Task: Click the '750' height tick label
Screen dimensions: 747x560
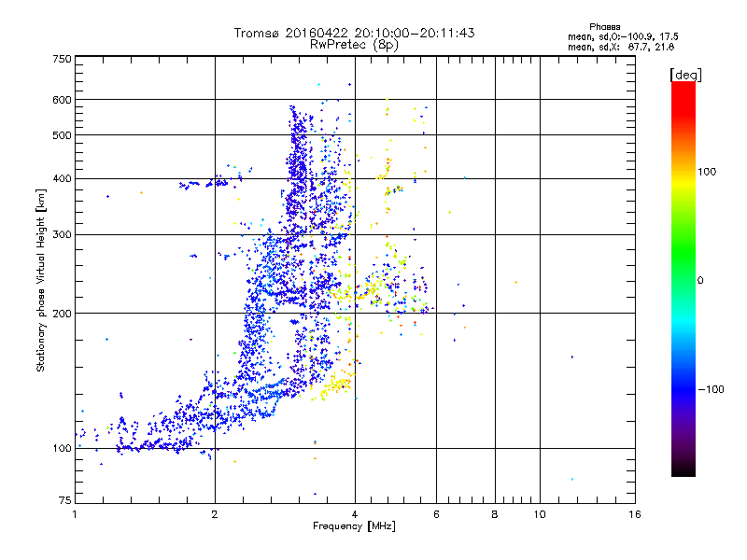Action: point(62,59)
